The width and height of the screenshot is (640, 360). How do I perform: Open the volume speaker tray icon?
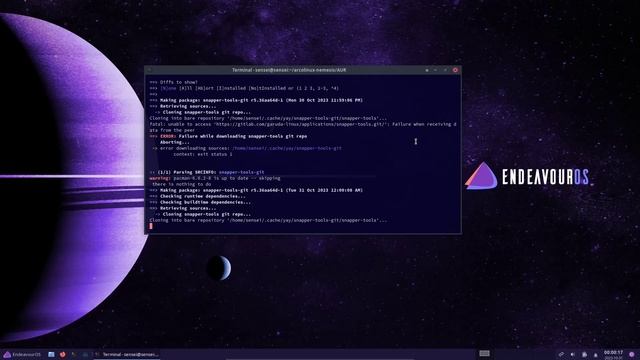pos(573,354)
